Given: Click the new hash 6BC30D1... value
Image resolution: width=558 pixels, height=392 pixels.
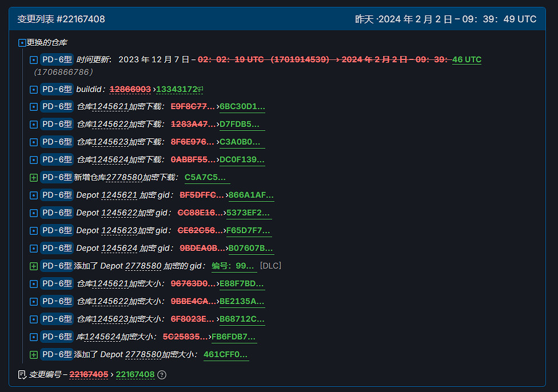Looking at the screenshot, I should [242, 107].
